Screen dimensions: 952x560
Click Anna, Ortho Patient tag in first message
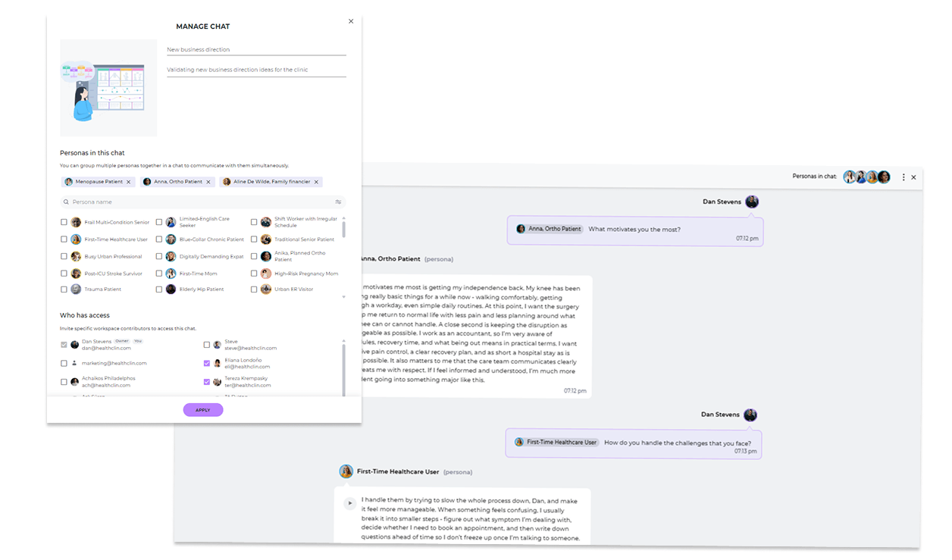pyautogui.click(x=549, y=229)
